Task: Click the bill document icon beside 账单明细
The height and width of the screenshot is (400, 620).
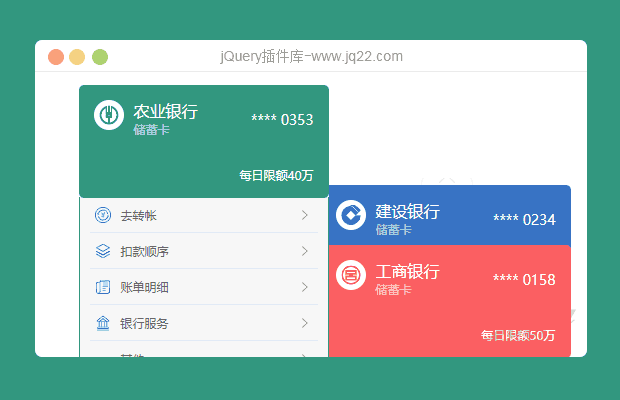Action: tap(103, 287)
